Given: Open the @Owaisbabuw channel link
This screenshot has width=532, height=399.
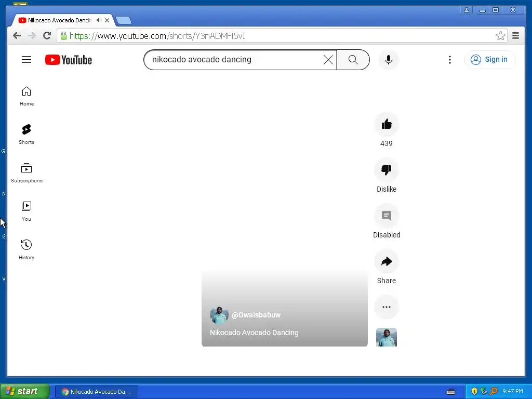Looking at the screenshot, I should pyautogui.click(x=256, y=315).
